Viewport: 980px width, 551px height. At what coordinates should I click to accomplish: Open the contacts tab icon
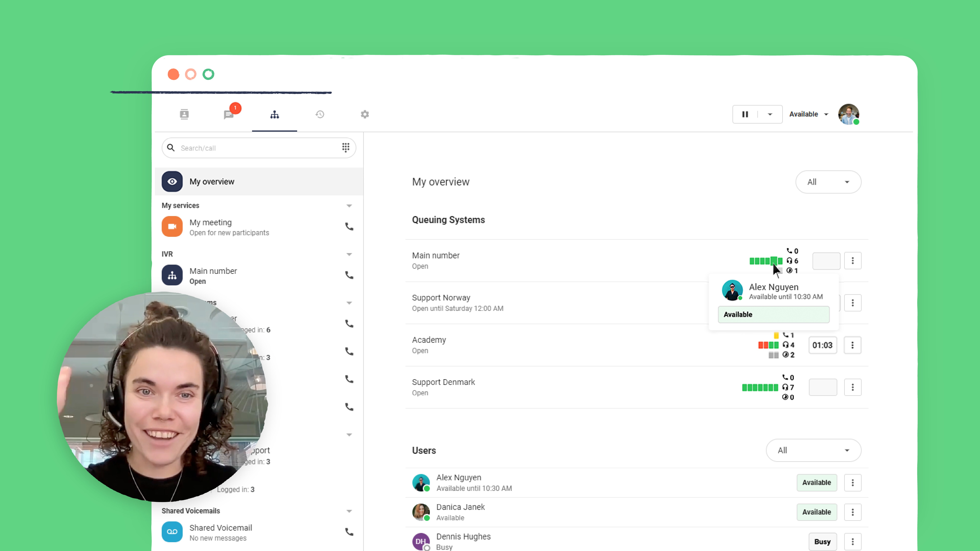184,114
